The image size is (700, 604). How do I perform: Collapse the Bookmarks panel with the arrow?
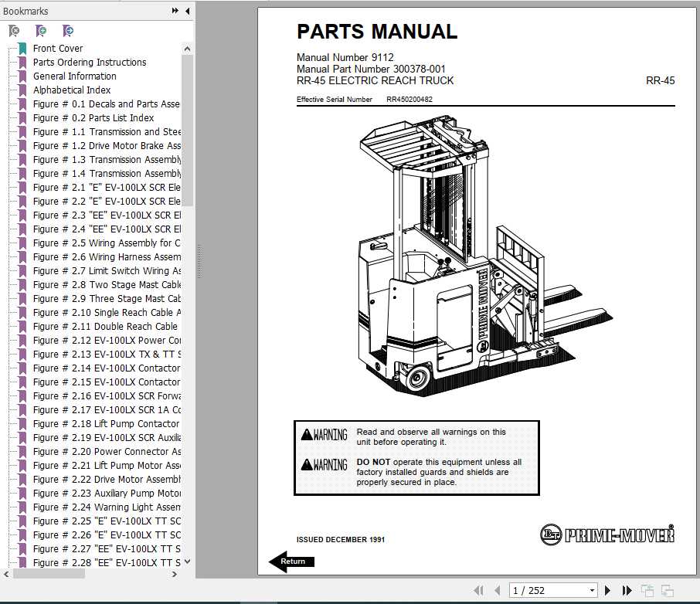pyautogui.click(x=185, y=11)
